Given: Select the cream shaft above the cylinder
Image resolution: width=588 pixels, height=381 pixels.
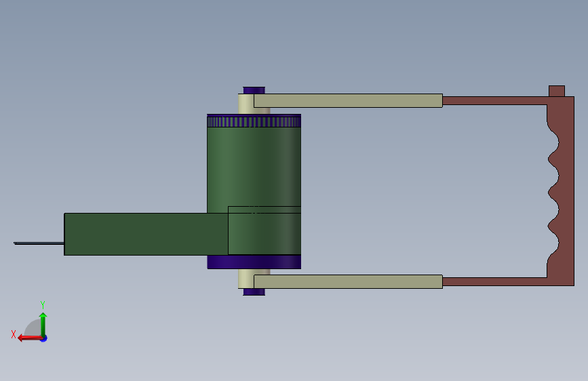Looking at the screenshot, I should (x=246, y=104).
